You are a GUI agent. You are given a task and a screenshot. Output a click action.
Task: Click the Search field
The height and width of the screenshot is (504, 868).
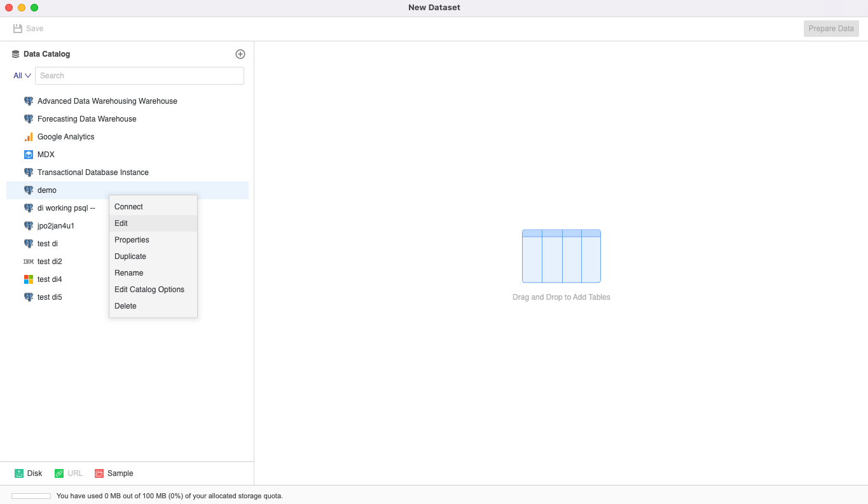(139, 75)
